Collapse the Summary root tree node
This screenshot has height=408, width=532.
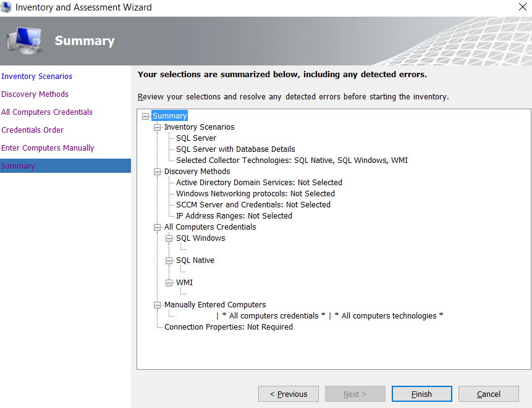pyautogui.click(x=146, y=116)
